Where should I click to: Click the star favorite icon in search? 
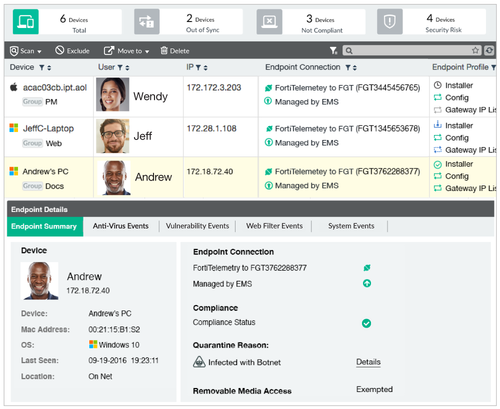coord(475,51)
